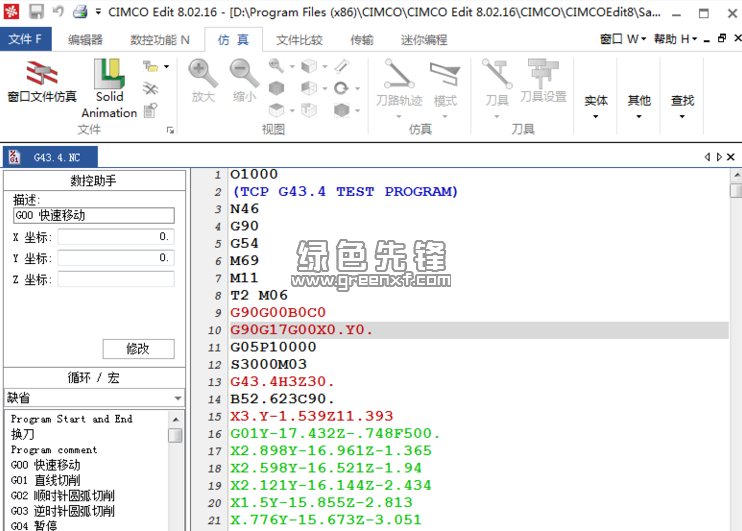742x531 pixels.
Task: Open the 文件 F menu
Action: point(26,39)
